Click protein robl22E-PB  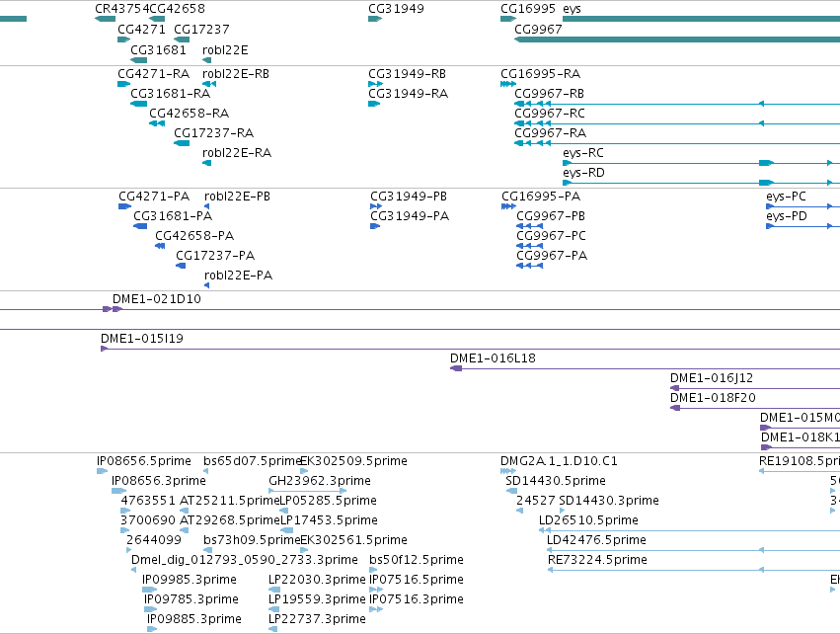[x=237, y=197]
